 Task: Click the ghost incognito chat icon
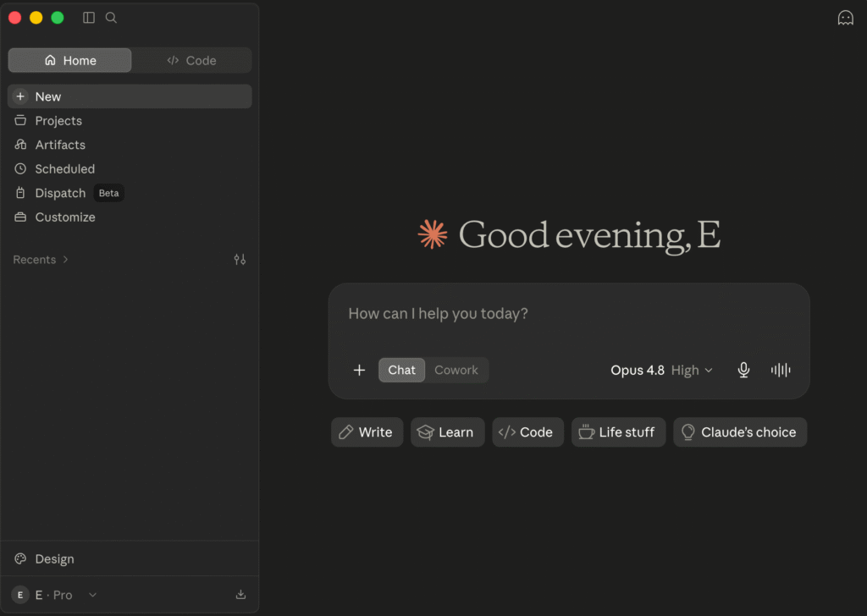[x=845, y=18]
